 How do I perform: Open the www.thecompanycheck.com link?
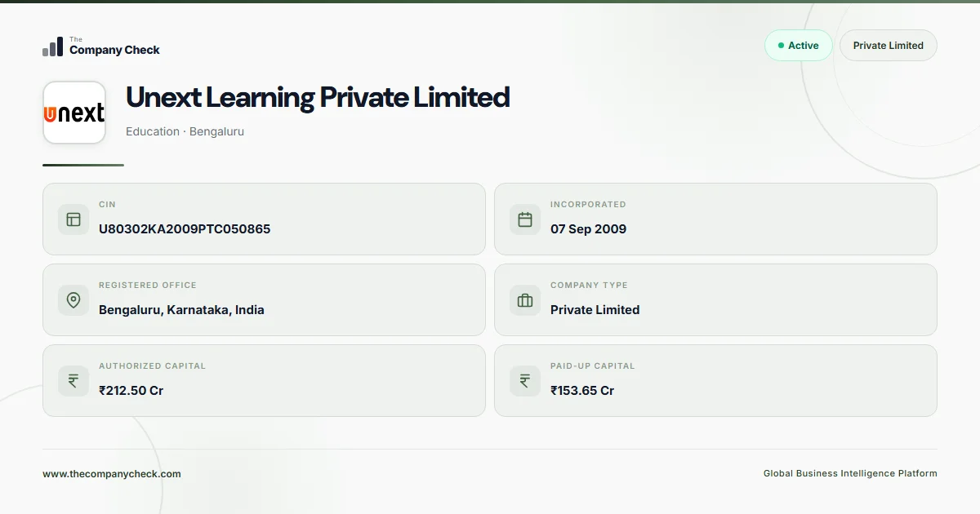(112, 474)
